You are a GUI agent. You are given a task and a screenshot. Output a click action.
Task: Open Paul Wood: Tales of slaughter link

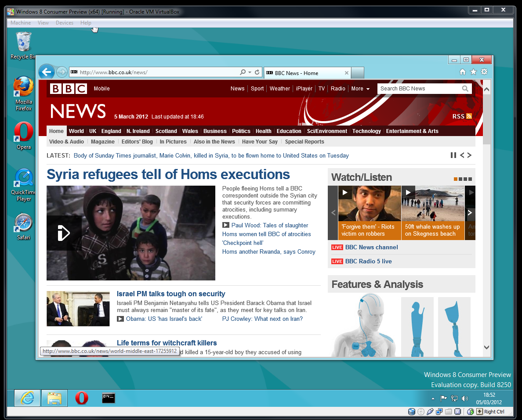[x=270, y=225]
